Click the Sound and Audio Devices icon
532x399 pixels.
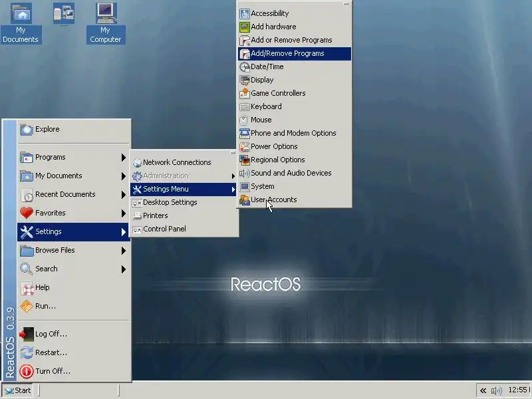(x=244, y=174)
